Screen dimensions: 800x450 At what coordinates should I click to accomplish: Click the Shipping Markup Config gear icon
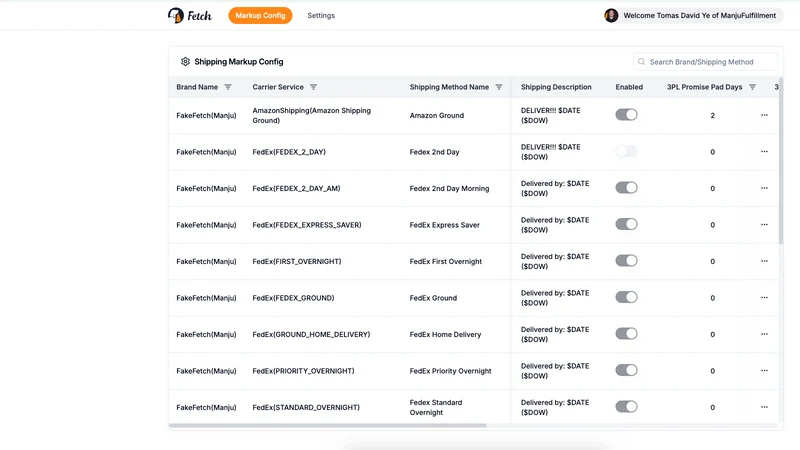click(185, 62)
